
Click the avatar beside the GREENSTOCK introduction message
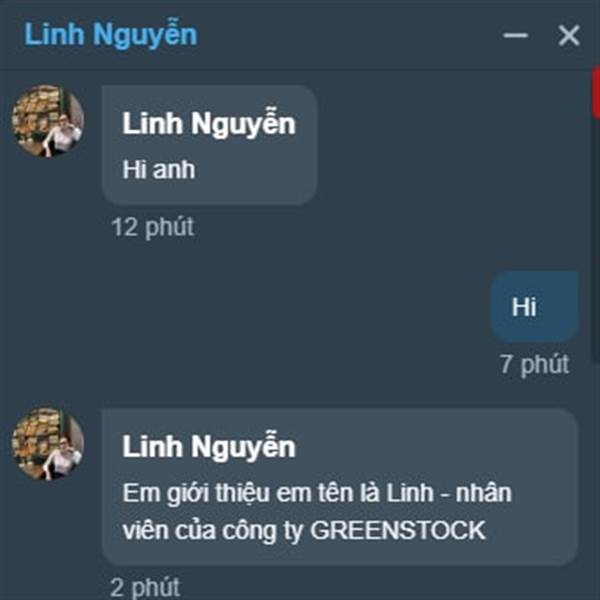click(48, 444)
